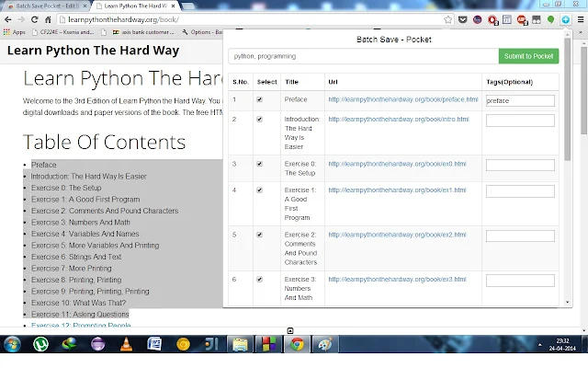The image size is (588, 368).
Task: Open the JI app taskbar icon
Action: [211, 344]
